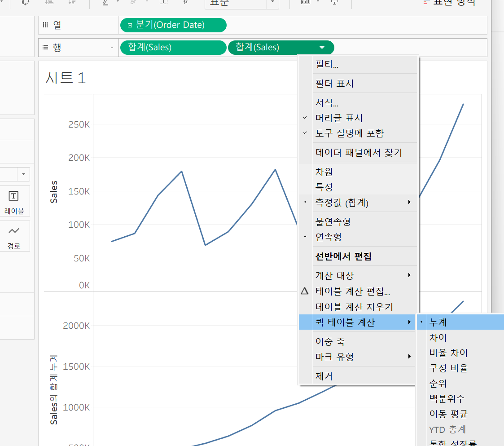The image size is (504, 446).
Task: Open the 행 shelf dropdown arrow
Action: pos(112,48)
